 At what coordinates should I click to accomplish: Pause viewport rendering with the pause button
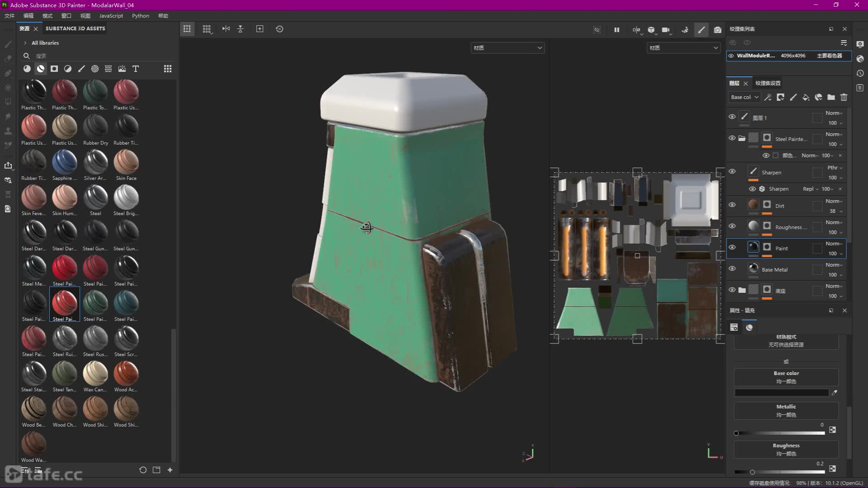pos(617,30)
